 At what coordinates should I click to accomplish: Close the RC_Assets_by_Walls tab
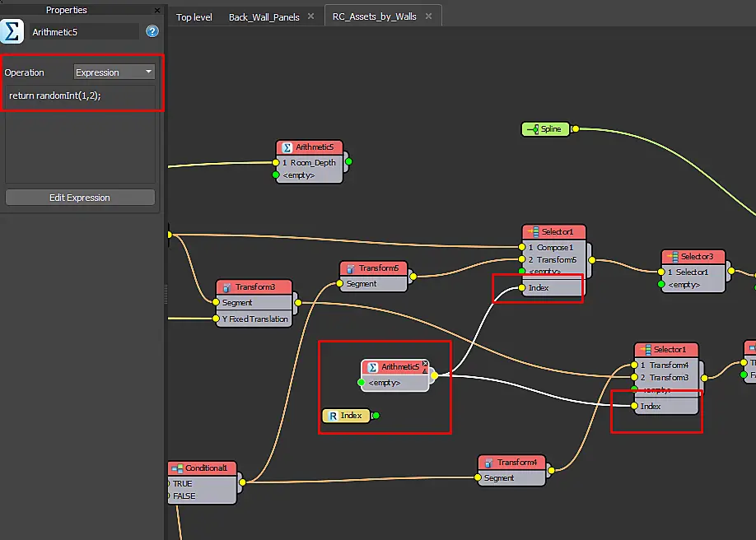(428, 16)
